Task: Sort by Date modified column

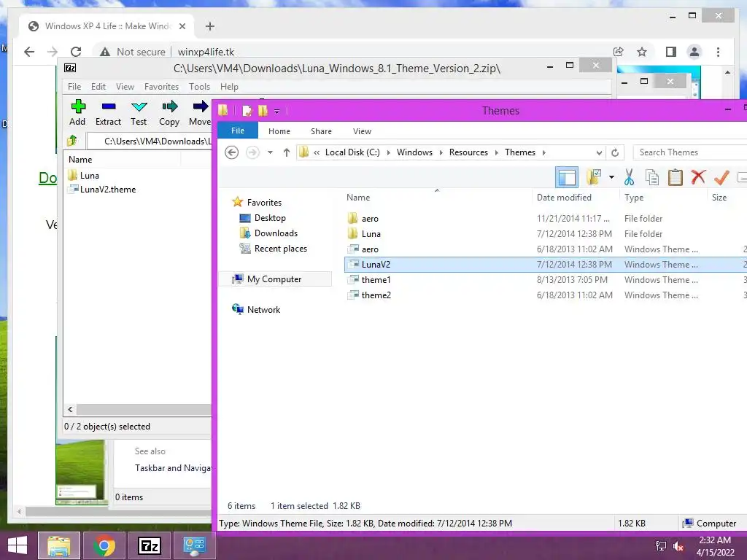Action: 564,197
